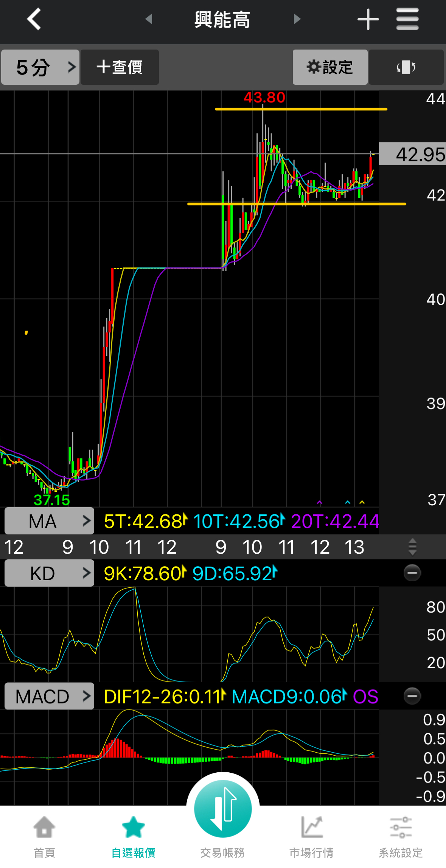Tap the purple OS label

tap(365, 696)
